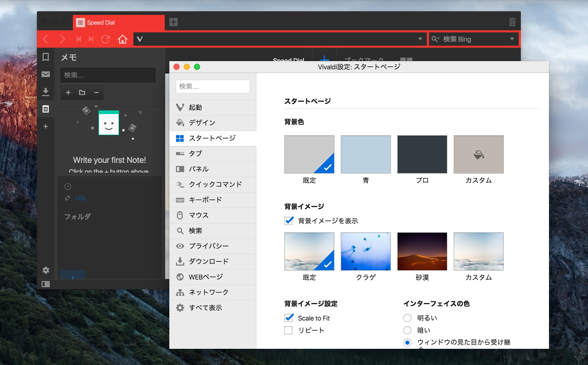Image resolution: width=588 pixels, height=365 pixels.
Task: Open the デザイン settings section
Action: 202,123
